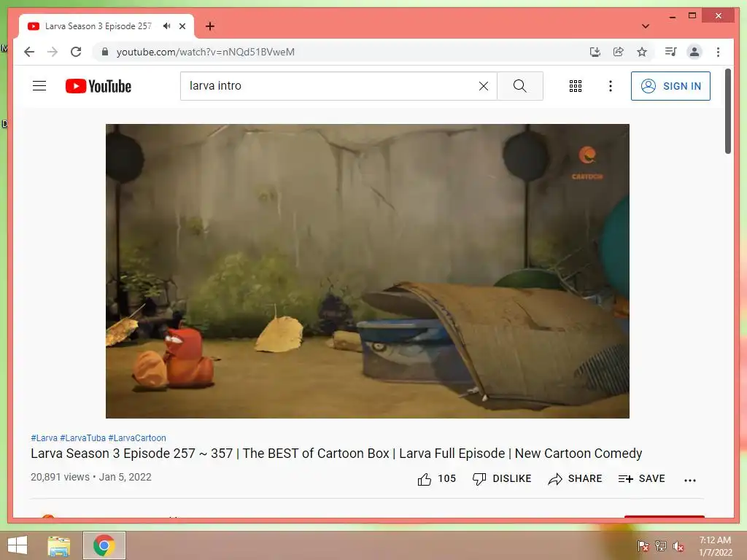
Task: Open the YouTube hamburger guide menu
Action: [39, 86]
